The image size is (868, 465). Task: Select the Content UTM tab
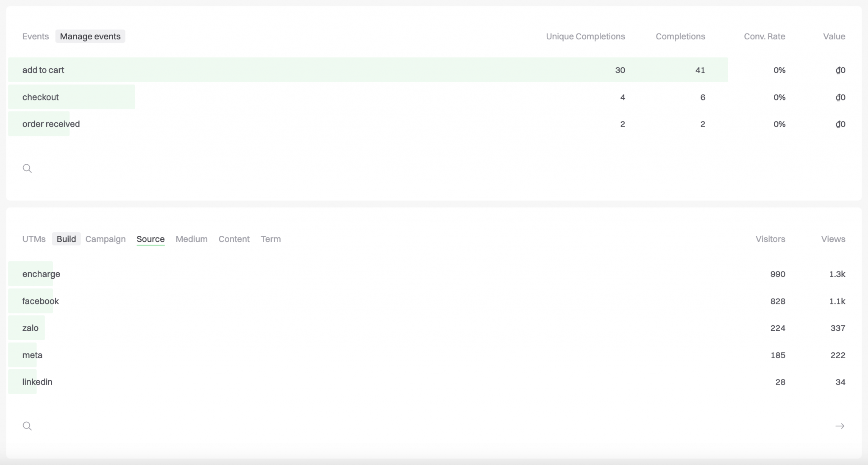(234, 239)
